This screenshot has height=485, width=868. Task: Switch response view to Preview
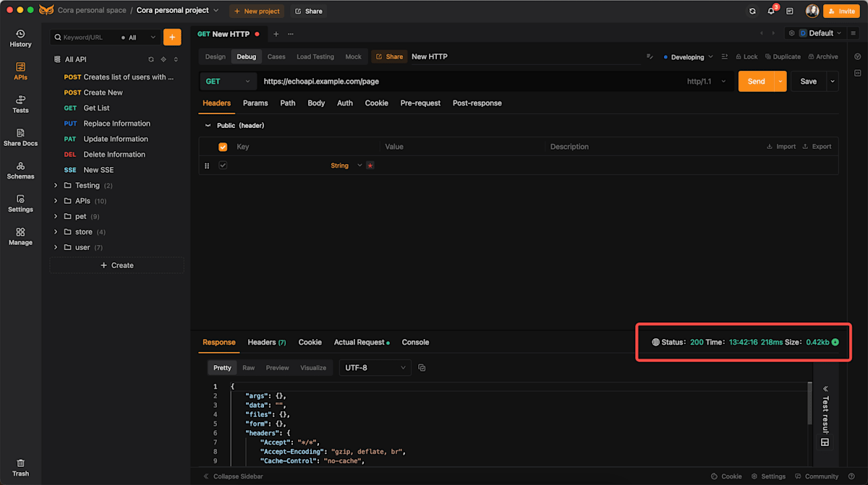[x=277, y=368]
